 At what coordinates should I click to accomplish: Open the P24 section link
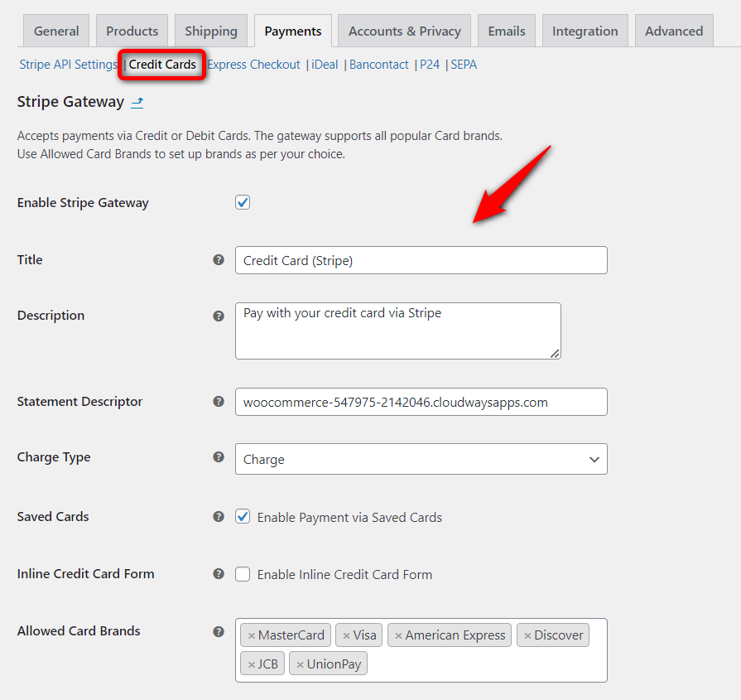coord(430,65)
